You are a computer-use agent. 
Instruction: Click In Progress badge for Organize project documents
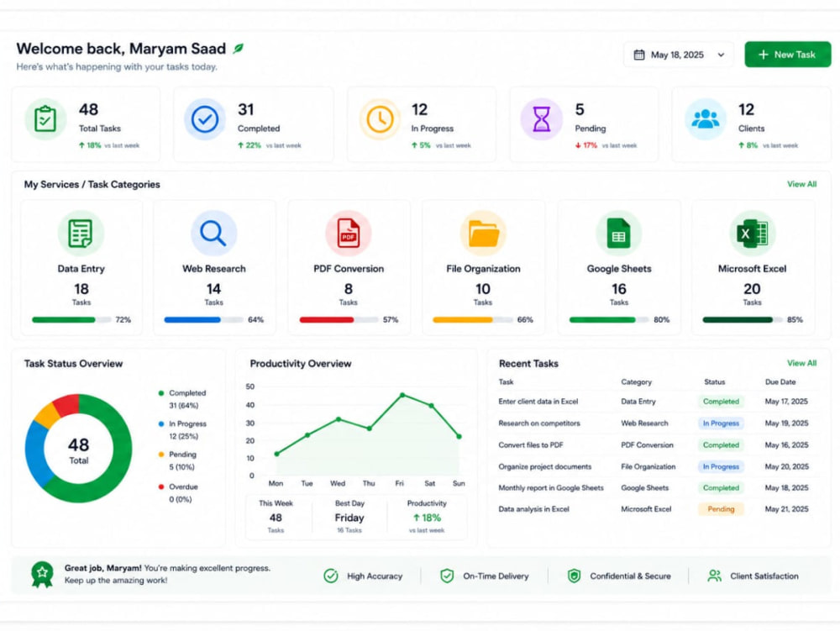tap(721, 466)
